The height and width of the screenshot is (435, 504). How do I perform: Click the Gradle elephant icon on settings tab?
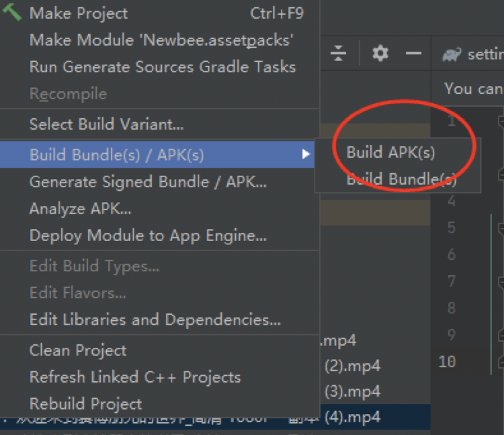(452, 54)
